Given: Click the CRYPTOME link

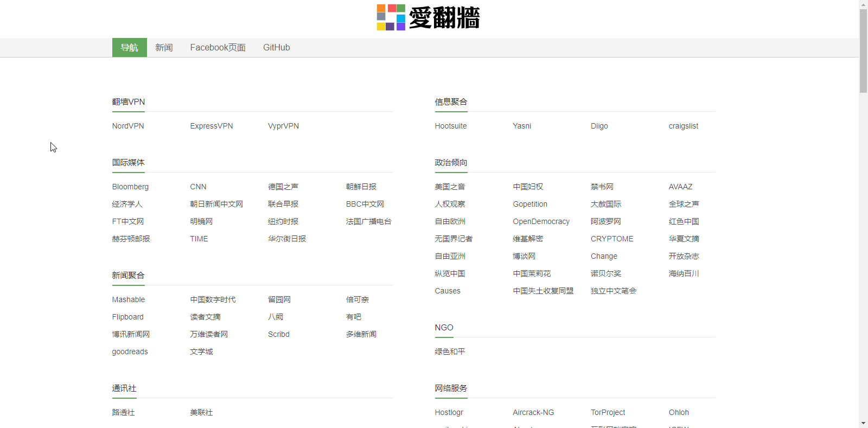Looking at the screenshot, I should pyautogui.click(x=612, y=239).
